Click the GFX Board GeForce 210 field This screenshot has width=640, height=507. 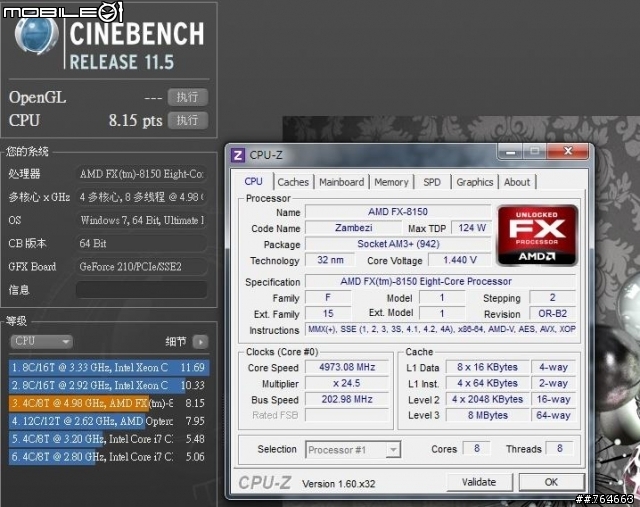(x=141, y=267)
